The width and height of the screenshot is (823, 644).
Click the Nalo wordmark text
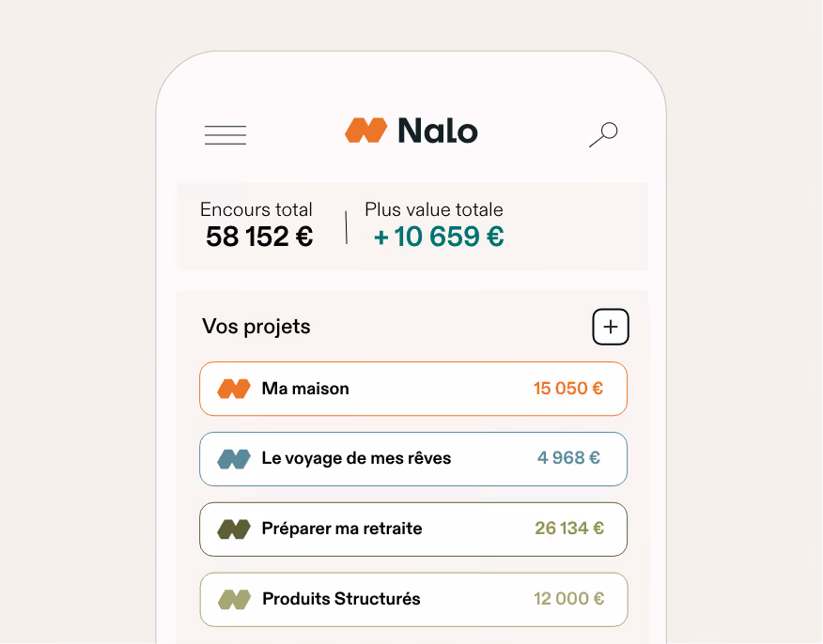(438, 130)
